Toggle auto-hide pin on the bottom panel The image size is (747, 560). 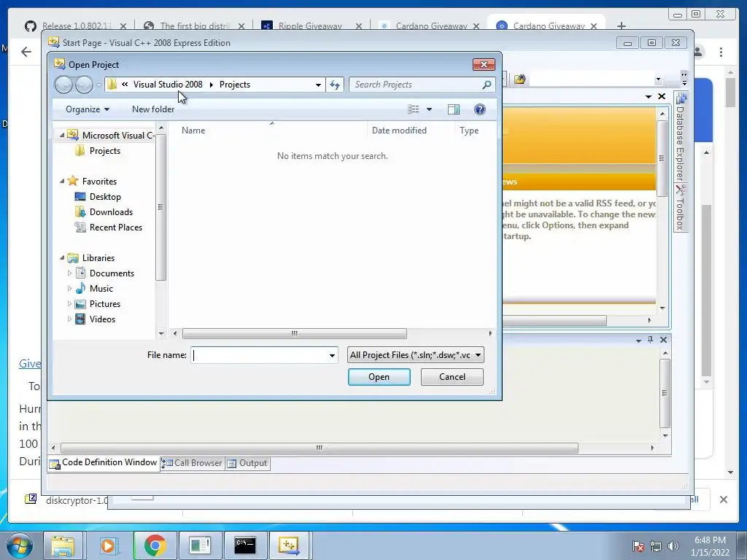pyautogui.click(x=650, y=340)
